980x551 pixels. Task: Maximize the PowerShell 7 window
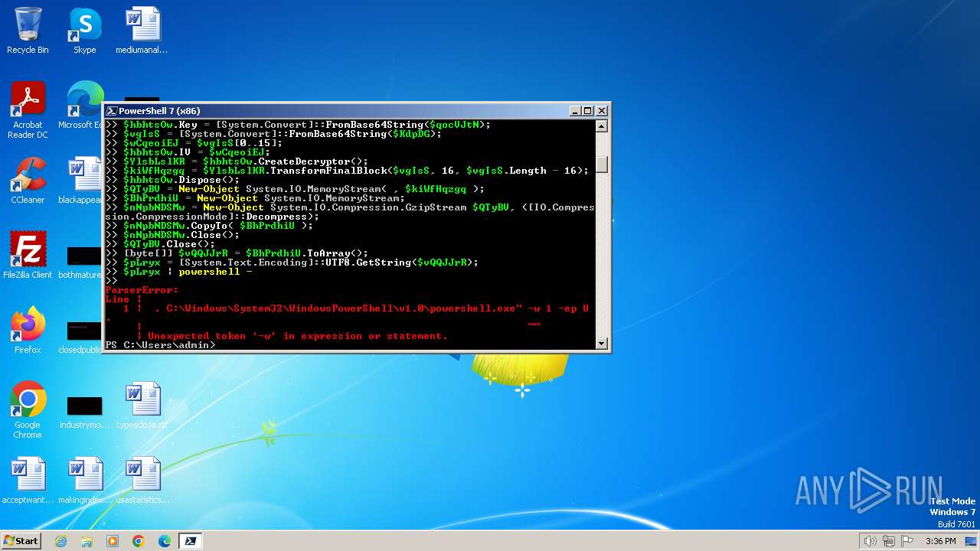click(588, 111)
